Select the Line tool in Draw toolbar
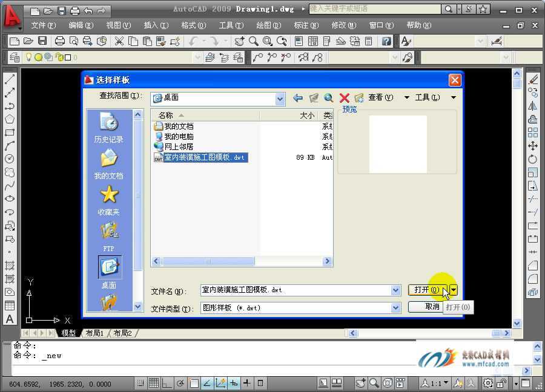Image resolution: width=545 pixels, height=392 pixels. click(10, 79)
